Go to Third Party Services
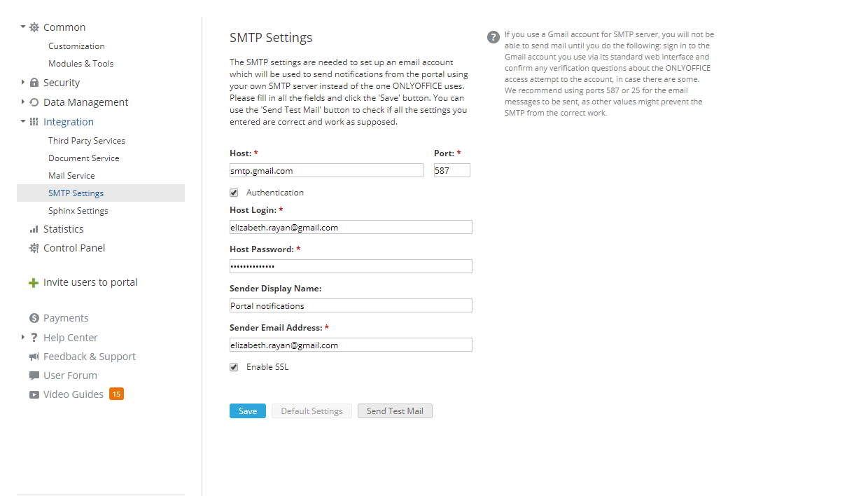This screenshot has width=868, height=496. (x=87, y=141)
